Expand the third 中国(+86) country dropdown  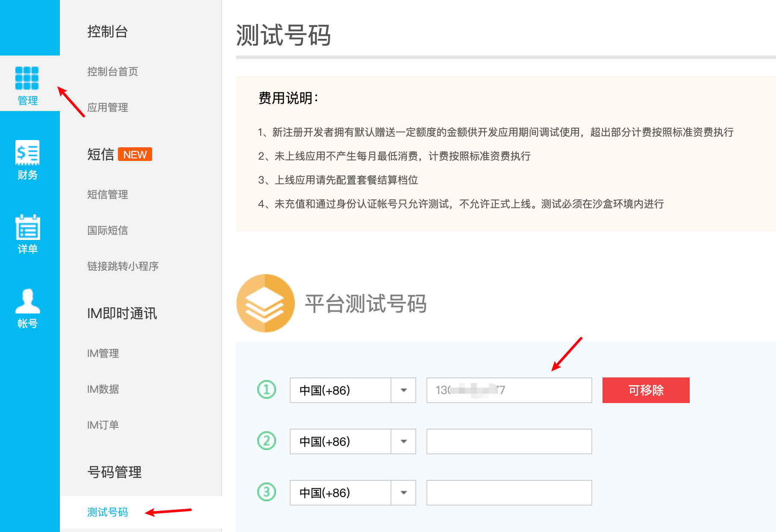click(x=403, y=493)
